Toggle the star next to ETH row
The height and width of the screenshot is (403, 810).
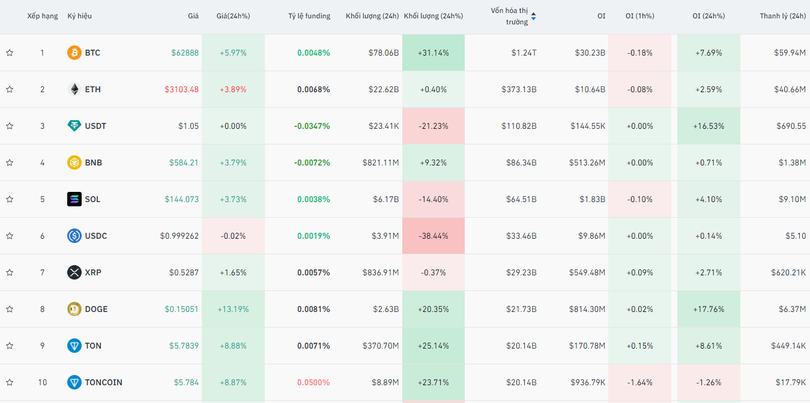click(x=10, y=89)
